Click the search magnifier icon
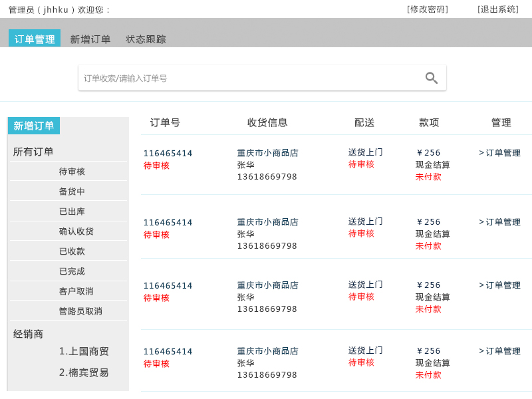The width and height of the screenshot is (532, 399). tap(431, 77)
